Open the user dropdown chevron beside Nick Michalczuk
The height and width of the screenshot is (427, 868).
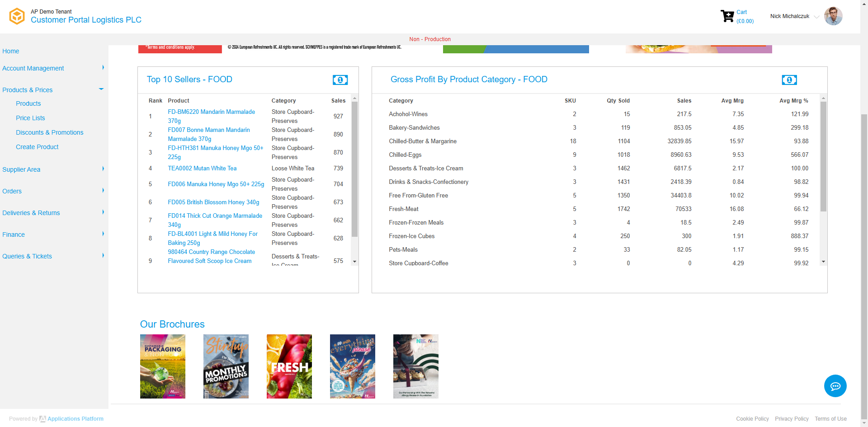coord(816,17)
